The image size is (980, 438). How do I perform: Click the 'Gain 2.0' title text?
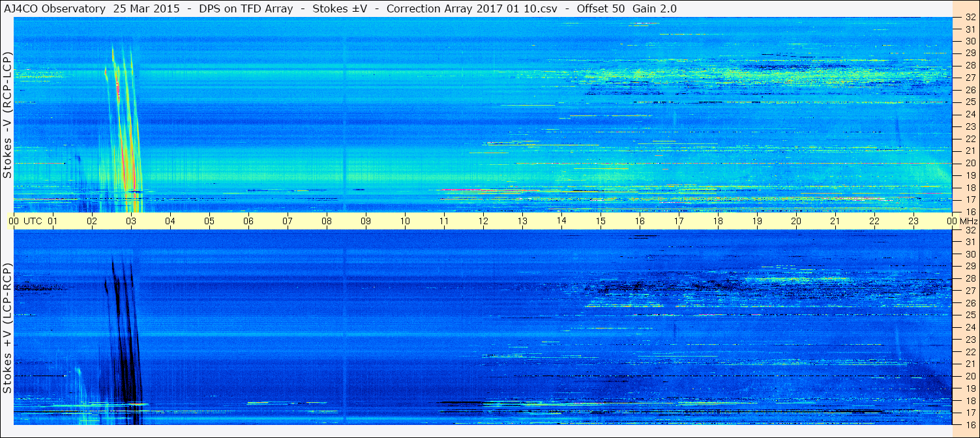[x=655, y=9]
